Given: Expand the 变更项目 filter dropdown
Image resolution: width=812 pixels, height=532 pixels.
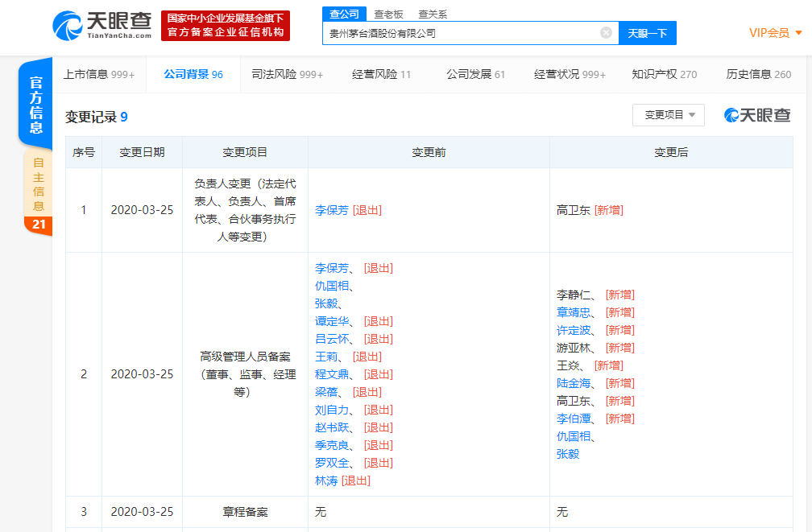Looking at the screenshot, I should (669, 115).
